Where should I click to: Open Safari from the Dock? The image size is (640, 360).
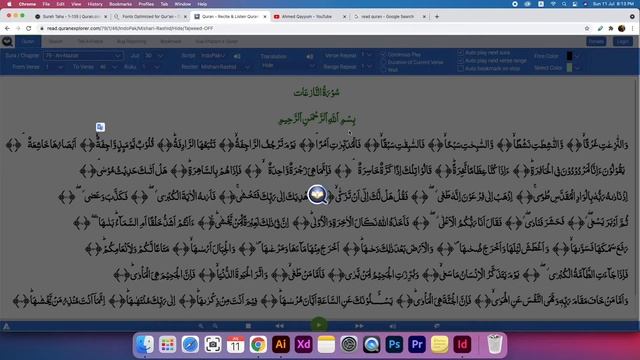click(x=190, y=344)
